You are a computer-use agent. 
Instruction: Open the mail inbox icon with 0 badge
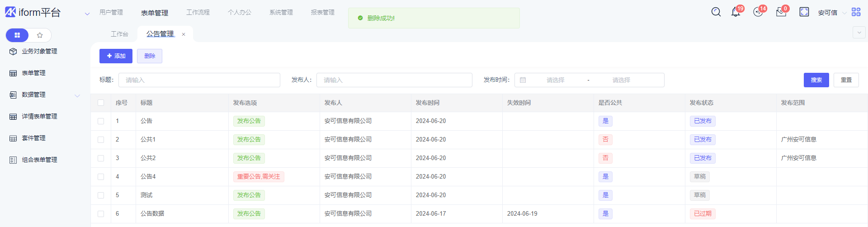click(x=781, y=12)
